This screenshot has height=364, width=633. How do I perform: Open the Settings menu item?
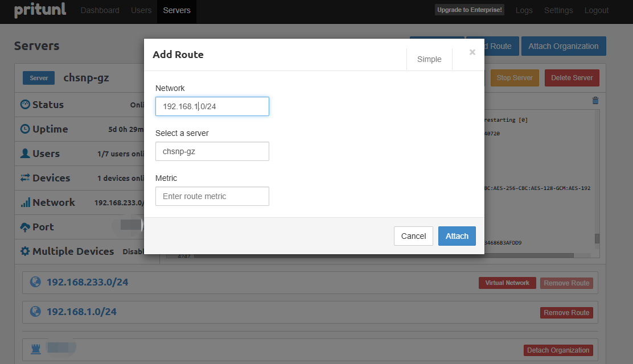[558, 10]
